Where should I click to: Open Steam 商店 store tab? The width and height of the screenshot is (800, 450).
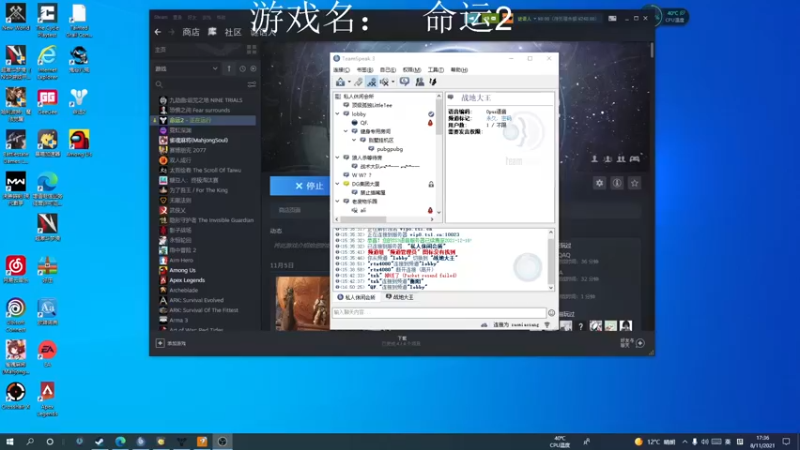point(191,32)
